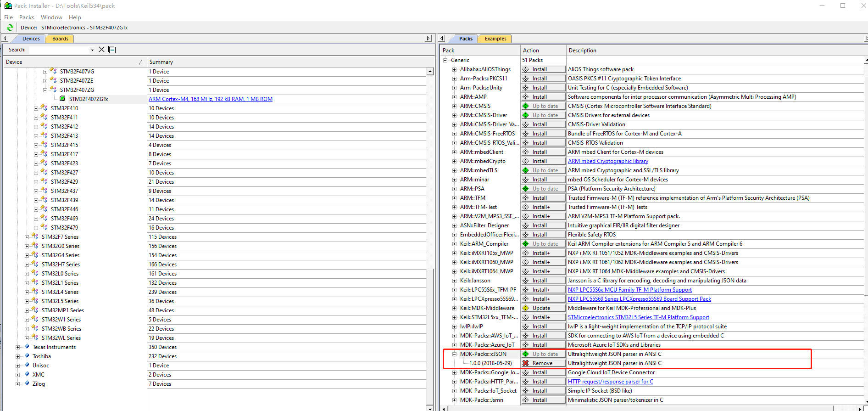
Task: Click the yellow update icon for Keil::MDK-Middleware
Action: click(x=526, y=308)
